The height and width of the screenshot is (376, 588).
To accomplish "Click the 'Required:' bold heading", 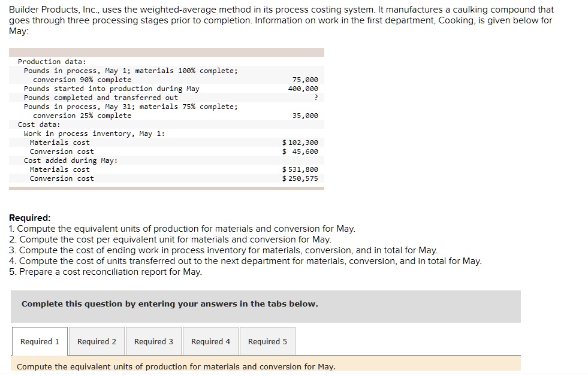I will (x=29, y=218).
